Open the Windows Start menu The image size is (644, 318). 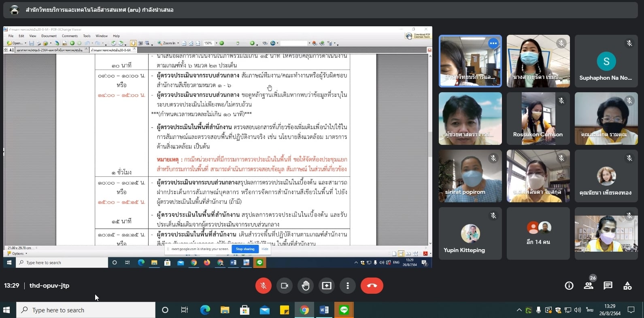pyautogui.click(x=6, y=310)
